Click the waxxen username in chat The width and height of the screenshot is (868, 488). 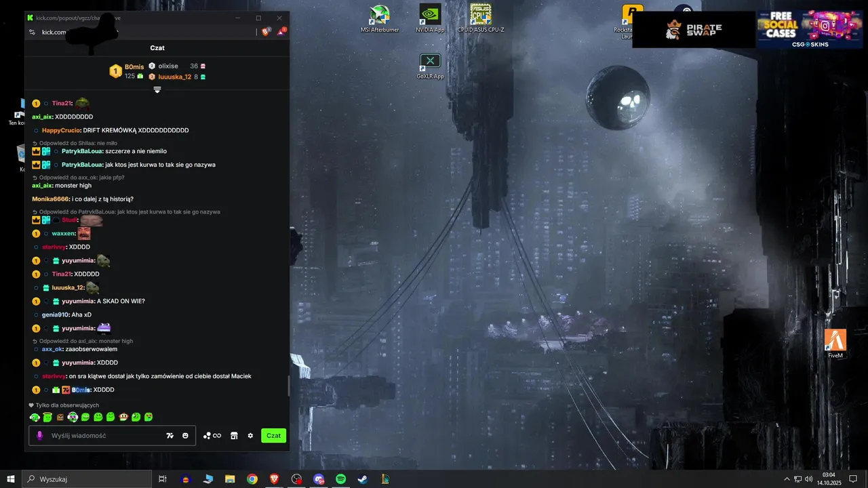tap(63, 233)
